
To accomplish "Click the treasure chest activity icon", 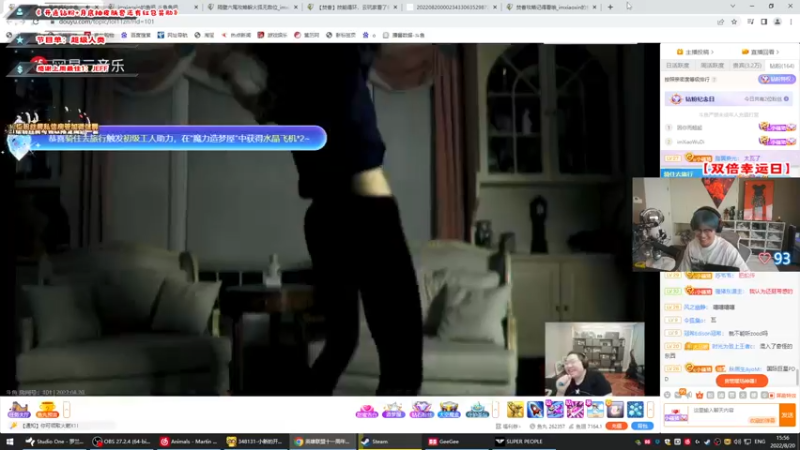I will (x=449, y=409).
